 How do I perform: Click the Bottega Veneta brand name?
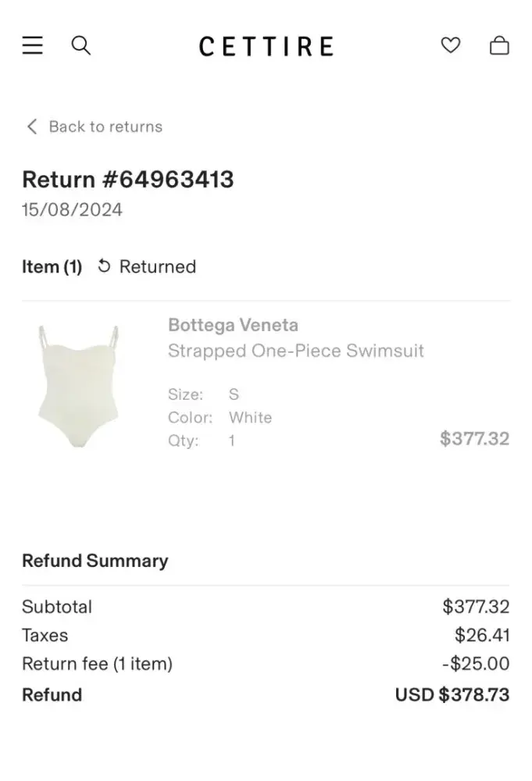[x=233, y=325]
